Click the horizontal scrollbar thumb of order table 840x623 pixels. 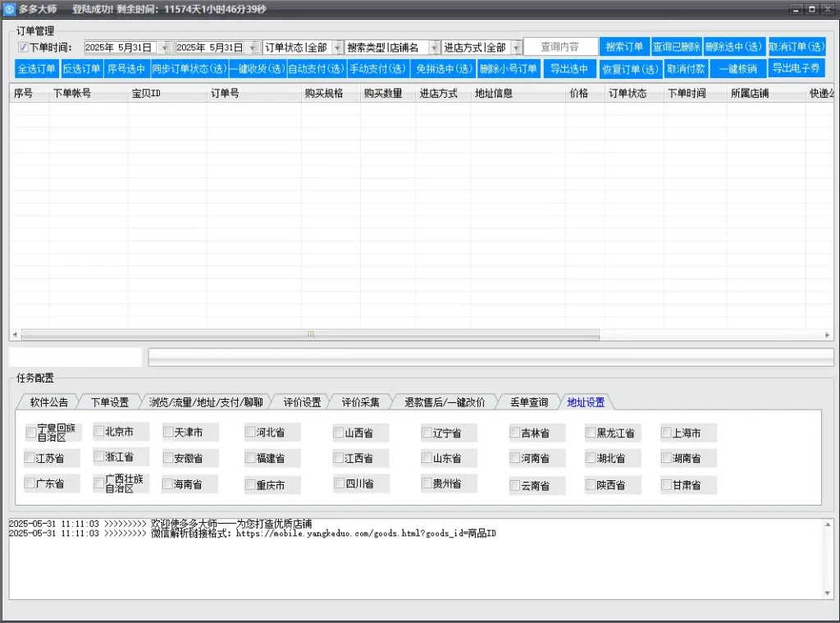pos(310,335)
